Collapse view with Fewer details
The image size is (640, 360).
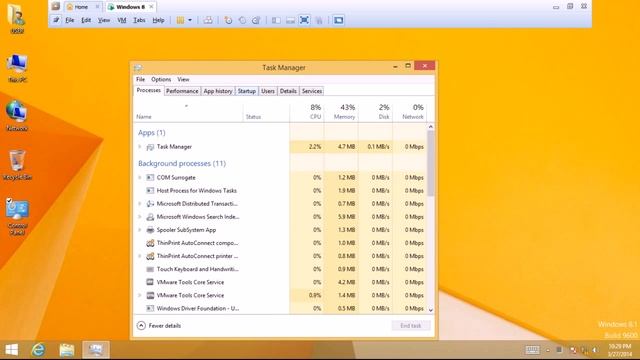[159, 326]
